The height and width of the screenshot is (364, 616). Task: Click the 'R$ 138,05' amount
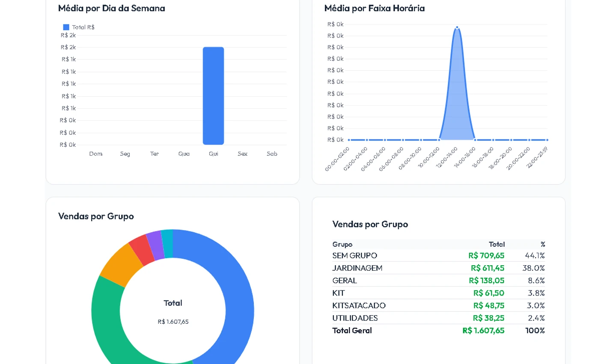[x=487, y=281]
